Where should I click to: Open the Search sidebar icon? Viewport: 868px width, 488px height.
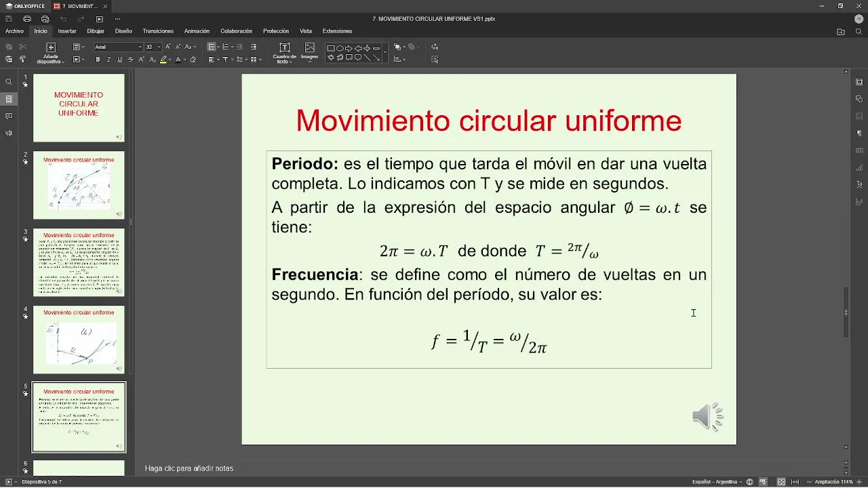click(x=9, y=82)
